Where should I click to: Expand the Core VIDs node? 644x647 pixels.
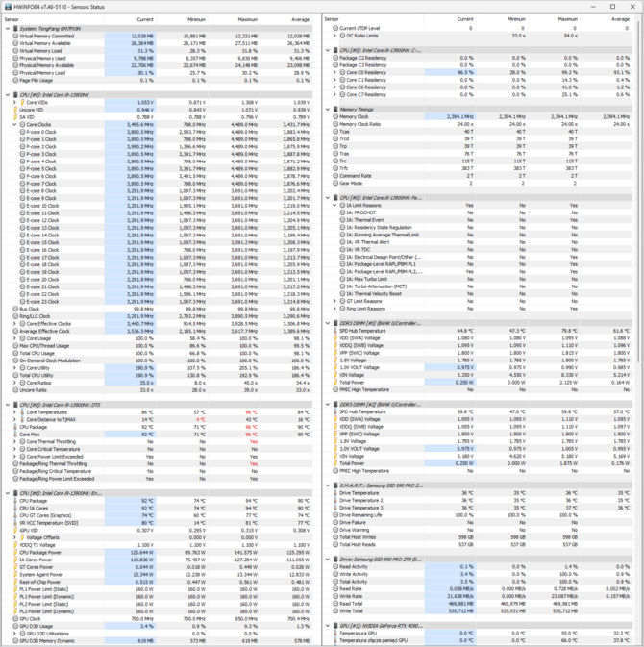tap(15, 102)
